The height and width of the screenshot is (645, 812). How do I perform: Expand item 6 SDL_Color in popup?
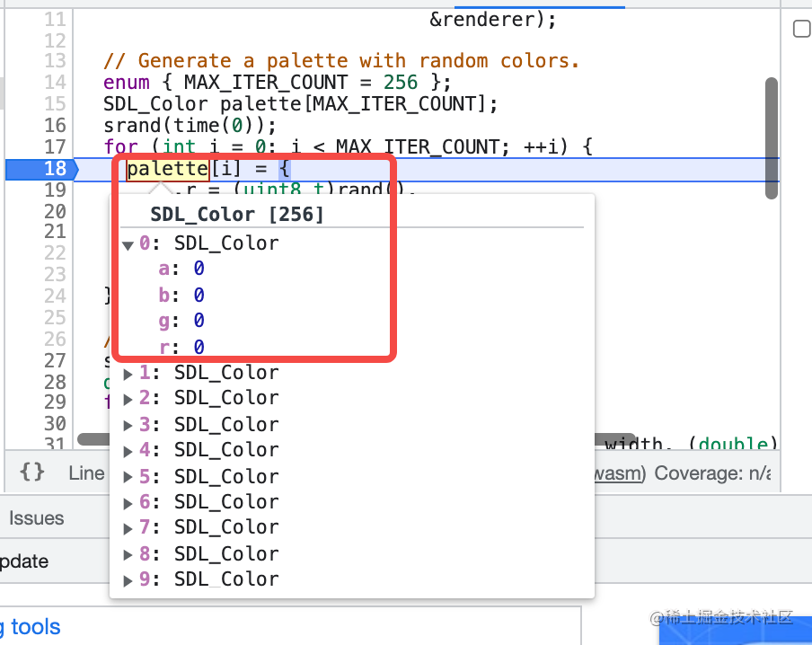click(128, 503)
